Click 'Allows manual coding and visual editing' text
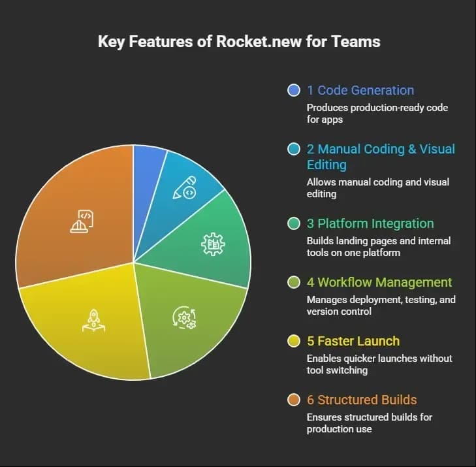This screenshot has width=476, height=467. [x=378, y=188]
